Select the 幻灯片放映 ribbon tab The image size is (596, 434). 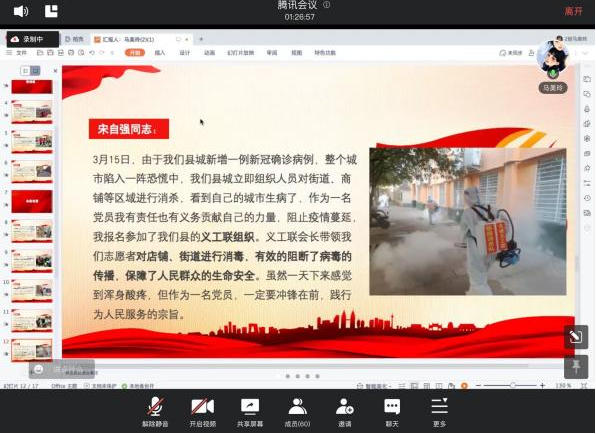(x=241, y=53)
